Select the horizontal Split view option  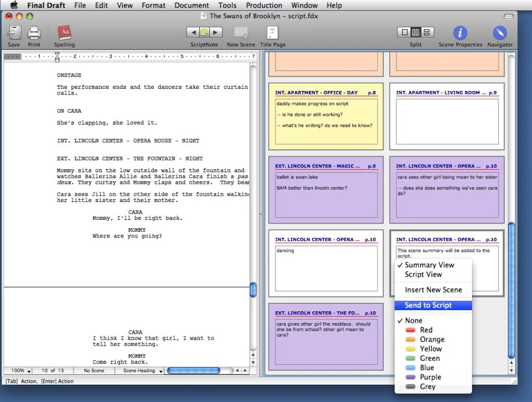(427, 32)
